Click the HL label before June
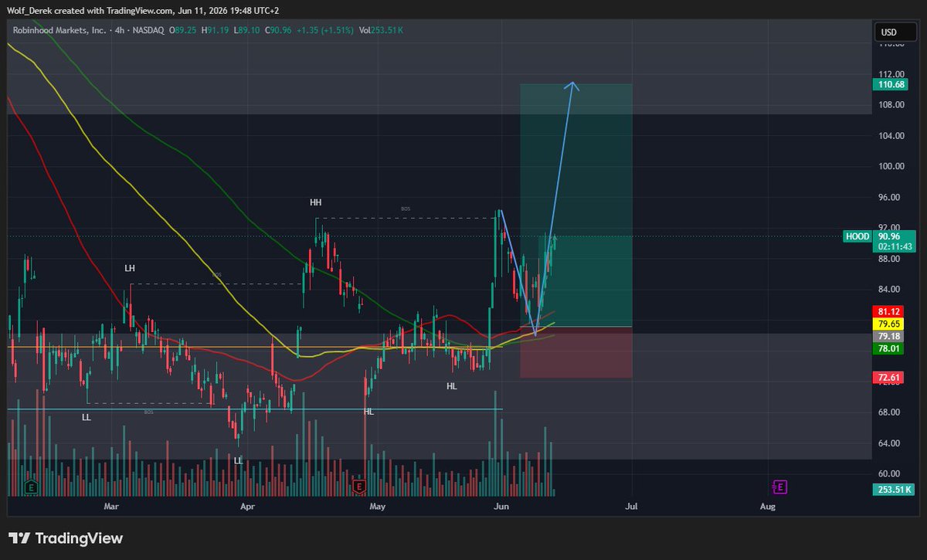Viewport: 927px width, 560px height. pyautogui.click(x=451, y=385)
